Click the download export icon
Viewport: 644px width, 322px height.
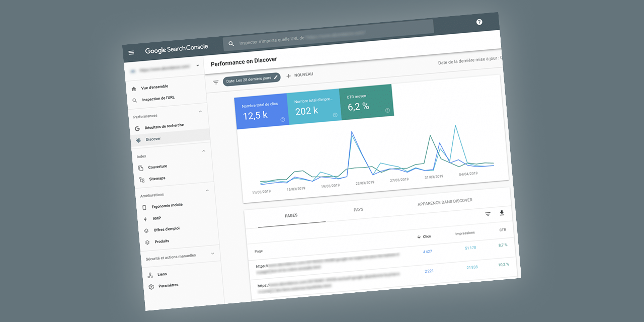[x=502, y=213]
